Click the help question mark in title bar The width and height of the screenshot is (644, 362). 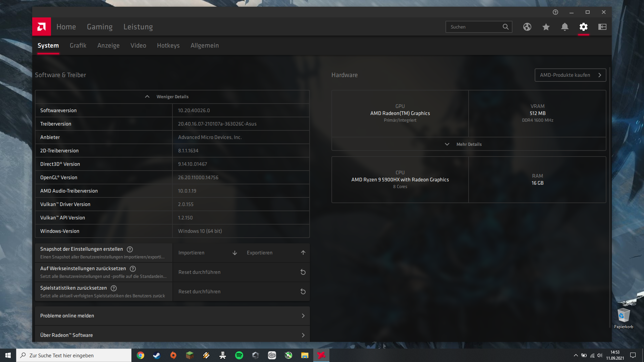coord(555,12)
